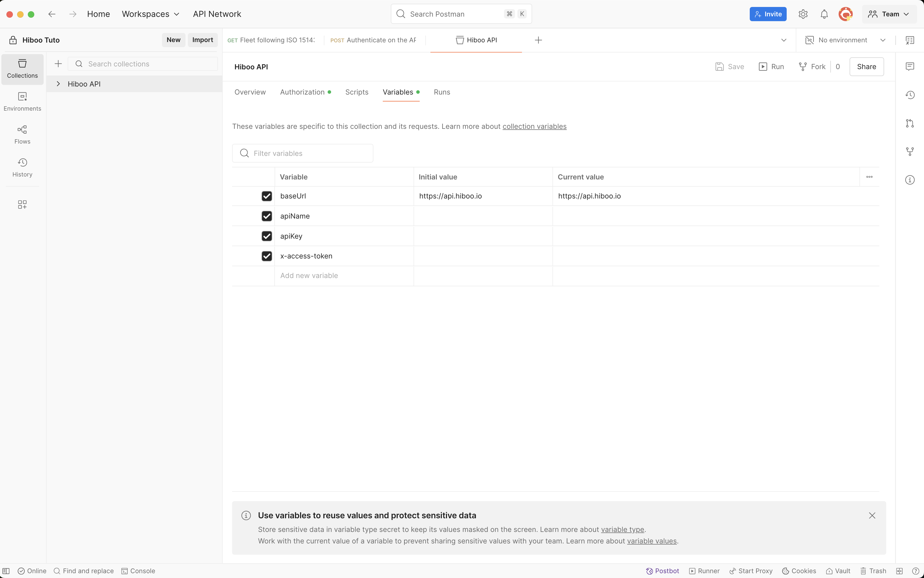Click the user avatar icon
The image size is (924, 578).
[x=846, y=14]
